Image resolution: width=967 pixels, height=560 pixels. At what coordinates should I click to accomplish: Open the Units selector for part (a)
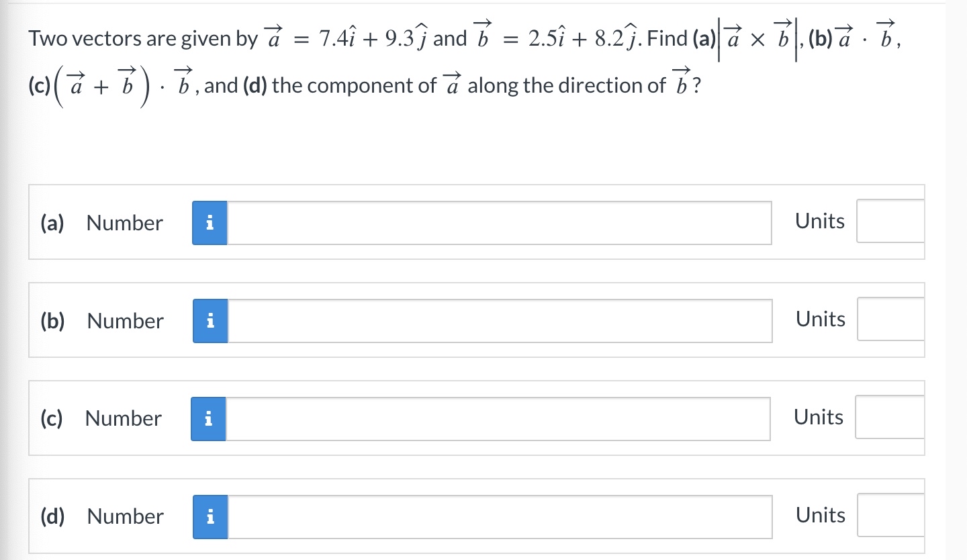point(893,222)
